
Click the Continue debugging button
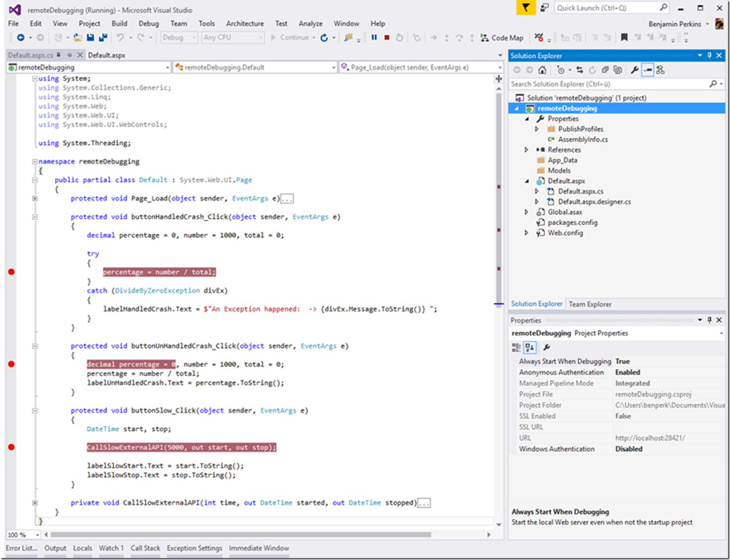[x=290, y=37]
